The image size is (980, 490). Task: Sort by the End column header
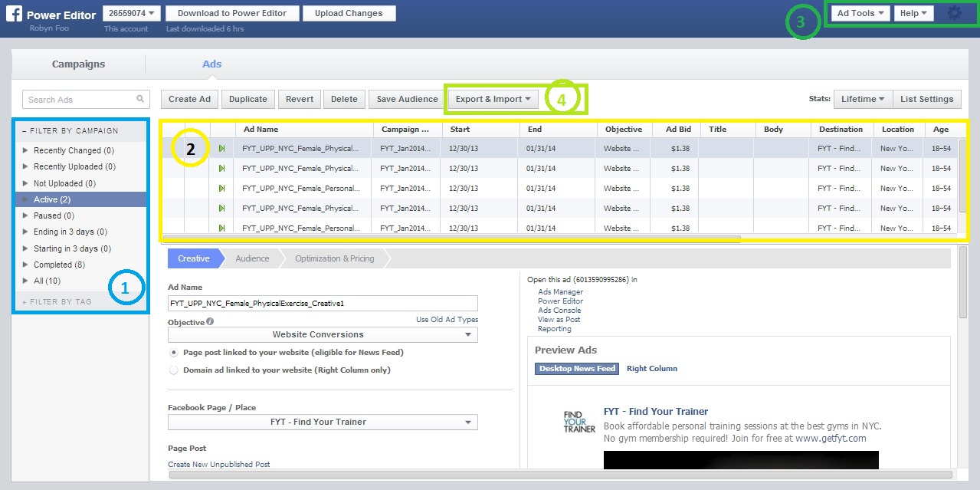tap(557, 130)
